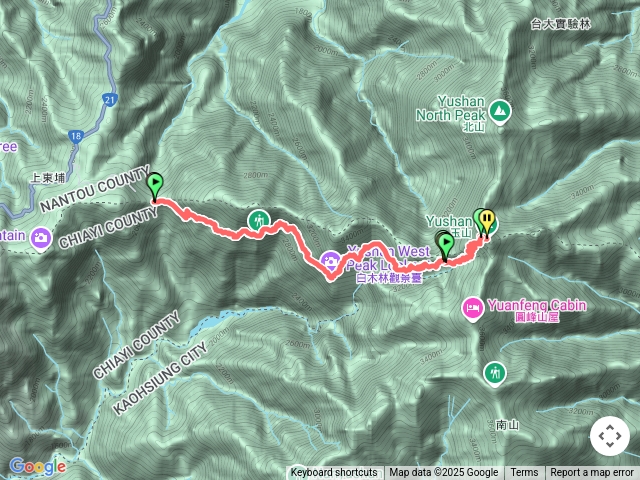Click Report a map error link
Viewport: 640px width, 480px height.
coord(591,473)
